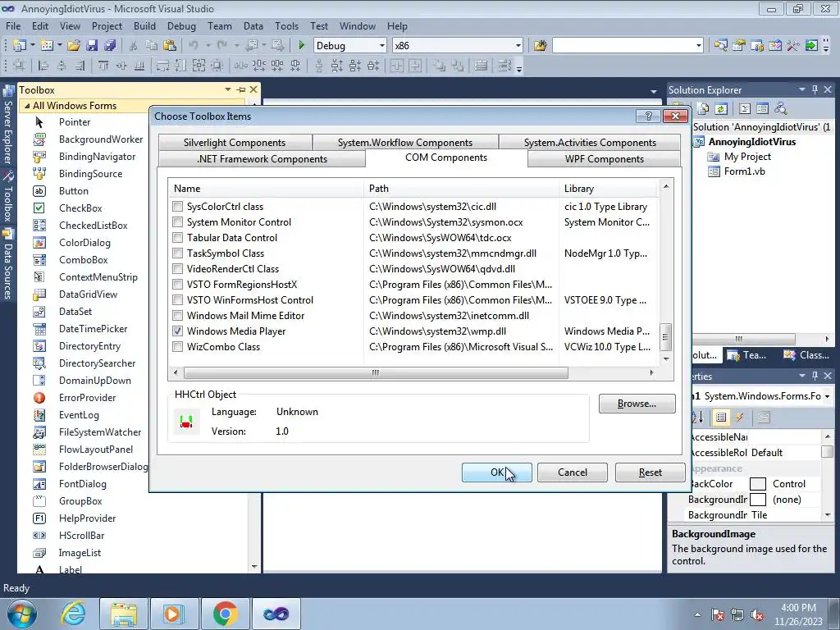
Task: Sort the list by Name column header
Action: click(x=266, y=189)
